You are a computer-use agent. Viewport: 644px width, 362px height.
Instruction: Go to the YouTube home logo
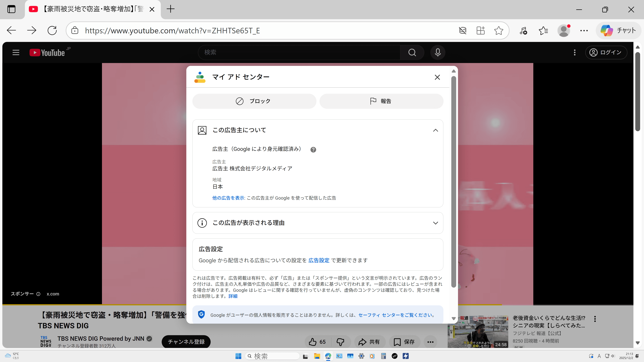tap(47, 52)
